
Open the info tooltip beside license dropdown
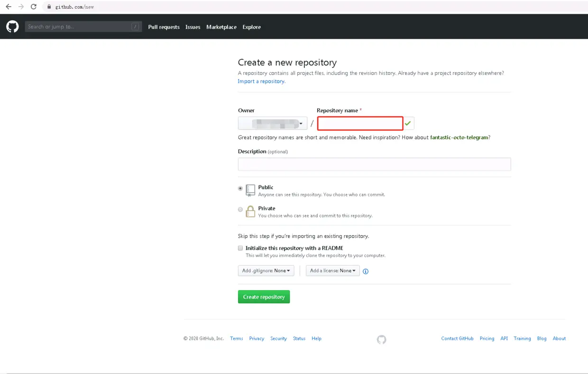tap(365, 271)
